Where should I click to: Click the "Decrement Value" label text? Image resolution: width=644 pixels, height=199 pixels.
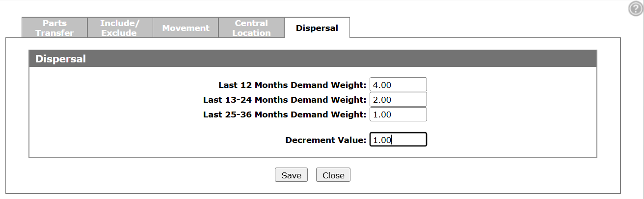[x=325, y=140]
